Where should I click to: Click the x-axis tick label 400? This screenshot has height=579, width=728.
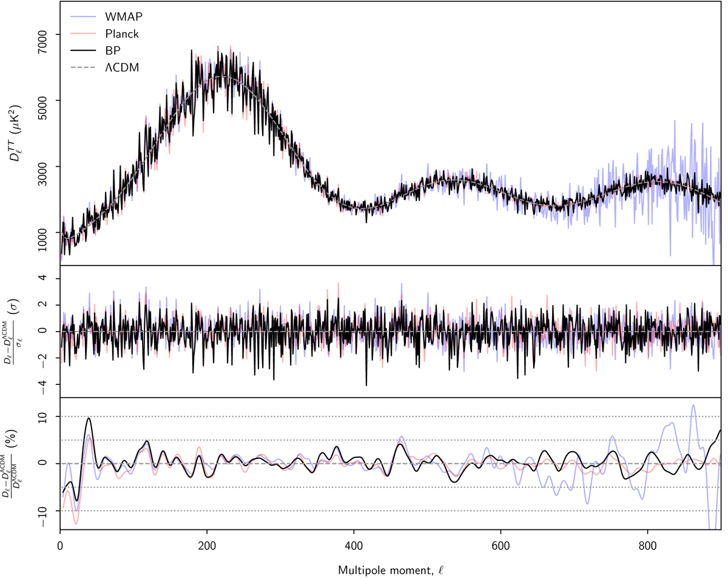[354, 544]
